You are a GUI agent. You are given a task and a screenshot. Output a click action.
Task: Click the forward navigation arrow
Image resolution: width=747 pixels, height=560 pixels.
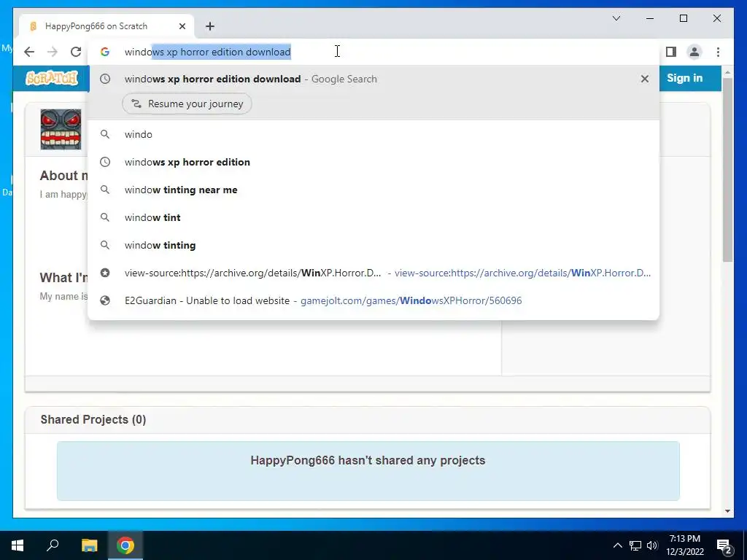[x=53, y=52]
